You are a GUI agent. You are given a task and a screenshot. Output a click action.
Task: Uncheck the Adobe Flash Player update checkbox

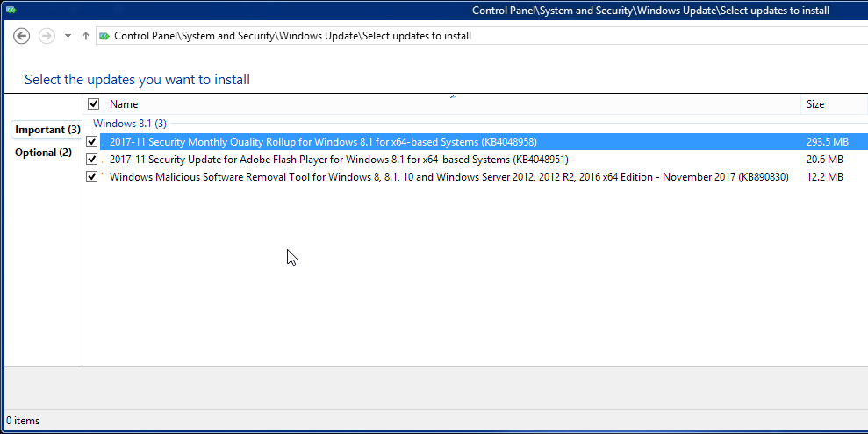tap(92, 160)
